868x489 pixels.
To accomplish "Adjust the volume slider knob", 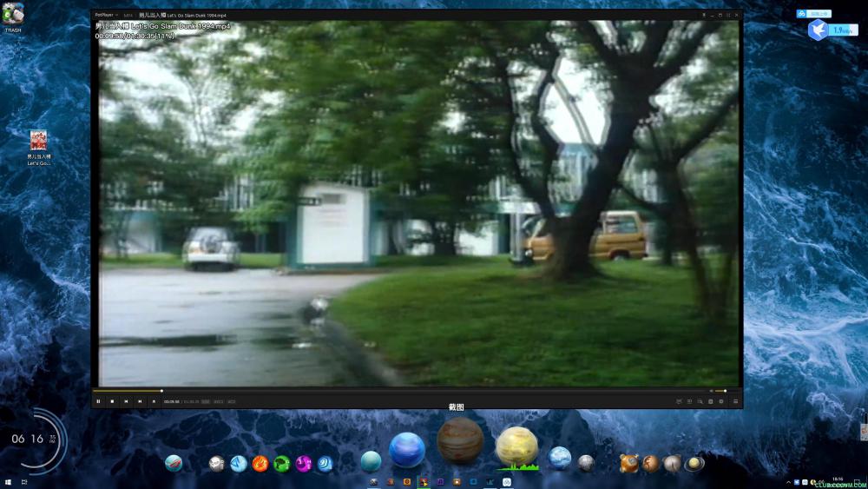I will point(725,391).
